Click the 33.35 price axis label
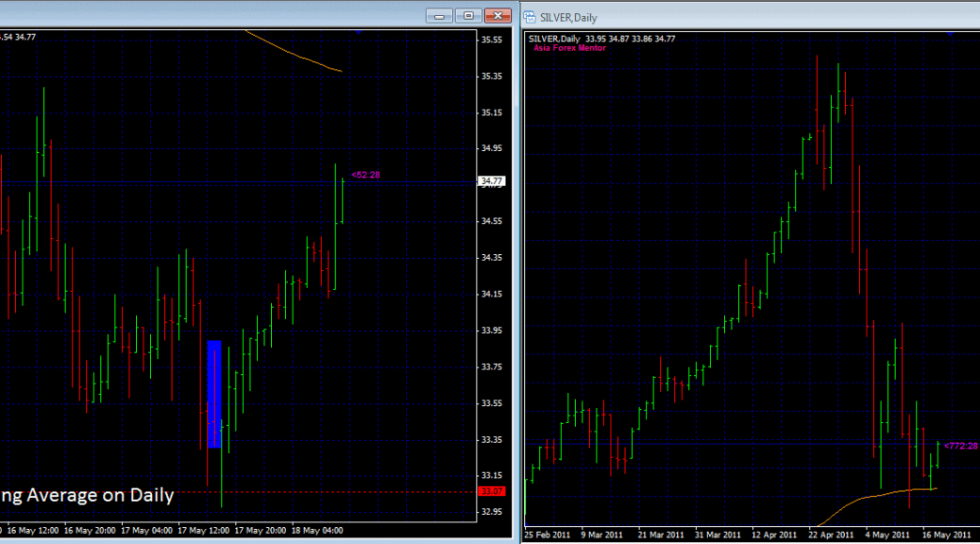The image size is (980, 544). coord(491,439)
